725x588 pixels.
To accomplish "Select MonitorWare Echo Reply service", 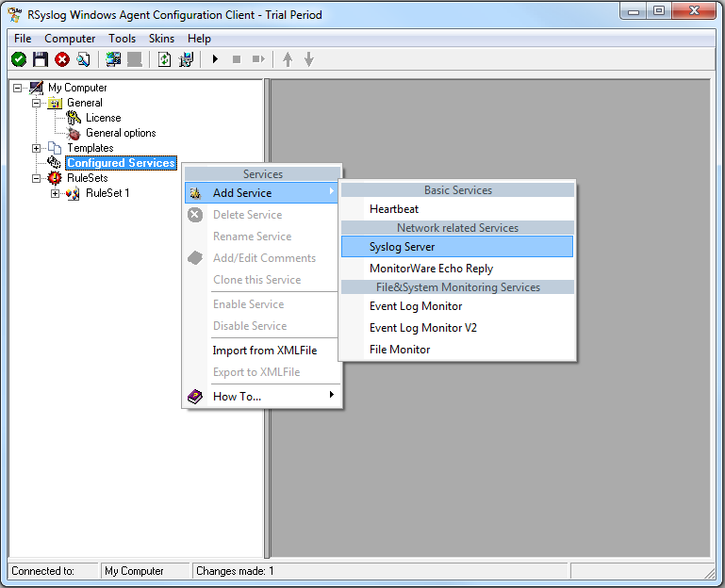I will point(457,269).
